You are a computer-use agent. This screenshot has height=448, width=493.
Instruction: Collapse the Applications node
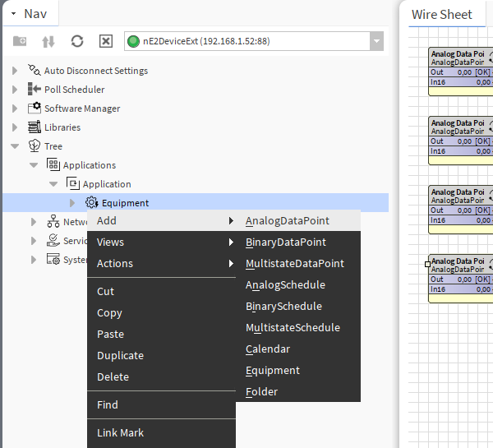coord(34,165)
